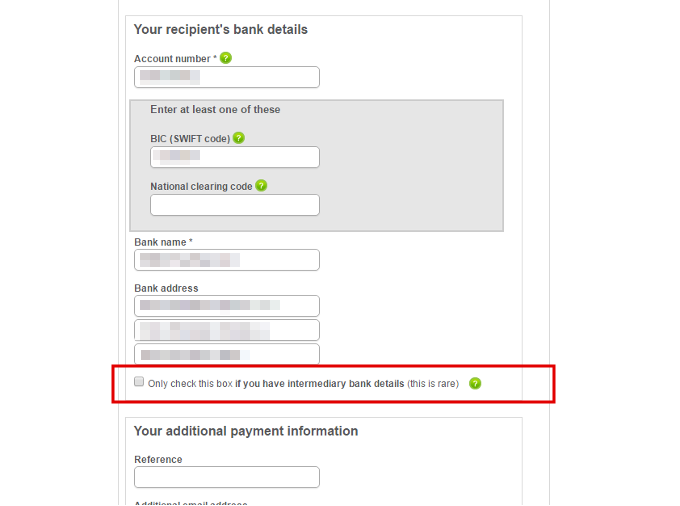The width and height of the screenshot is (680, 506).
Task: Click "Your additional payment information" heading
Action: [x=246, y=431]
